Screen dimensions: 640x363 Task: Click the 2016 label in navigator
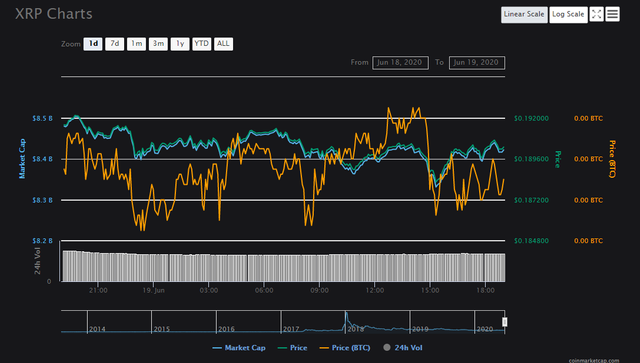(x=227, y=329)
